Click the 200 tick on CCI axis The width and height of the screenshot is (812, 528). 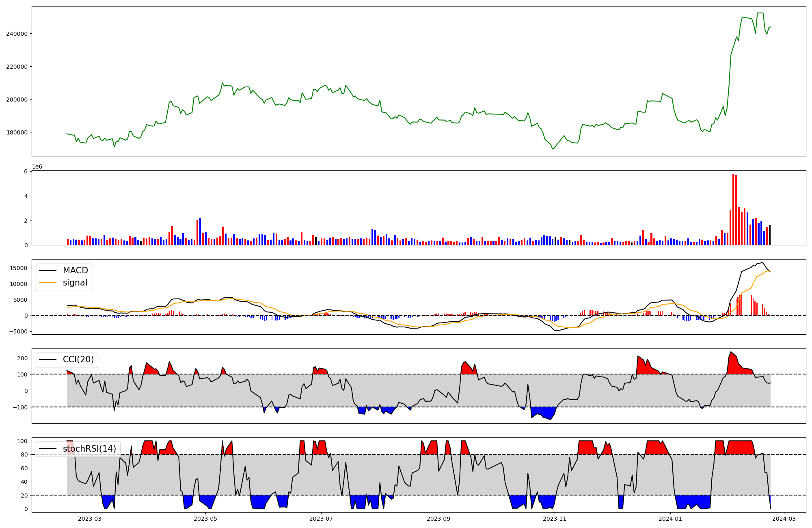23,358
